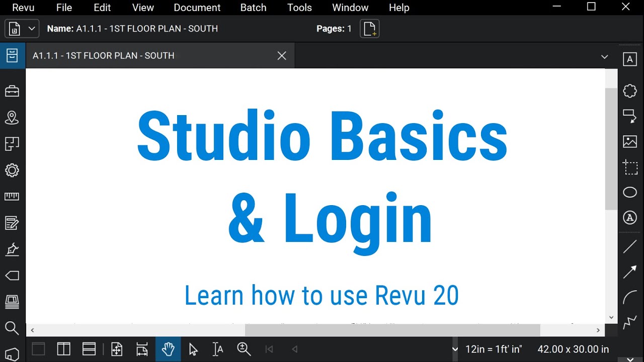
Task: Select the Callout markup tool
Action: click(x=630, y=116)
